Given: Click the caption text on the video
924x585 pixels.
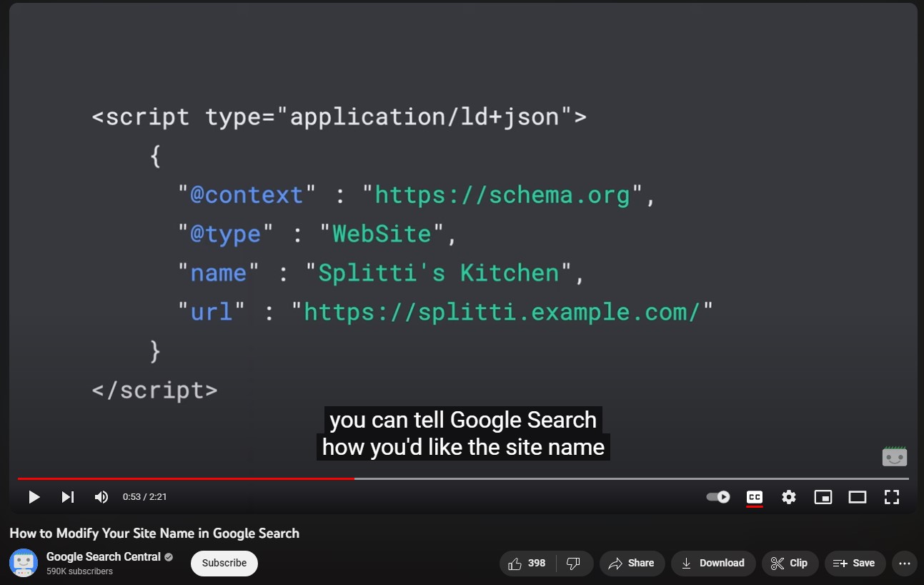Looking at the screenshot, I should click(x=463, y=433).
